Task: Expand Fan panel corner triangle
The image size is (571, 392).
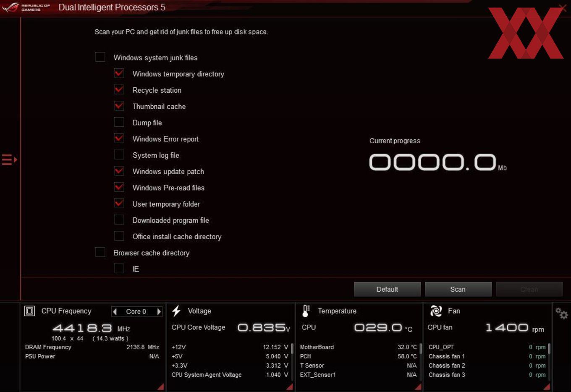Action: pyautogui.click(x=546, y=387)
